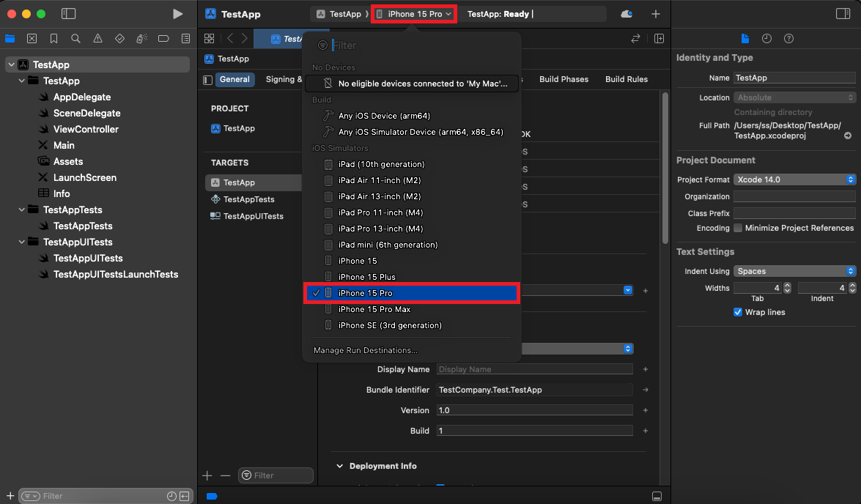Show the File inspector

tap(744, 38)
